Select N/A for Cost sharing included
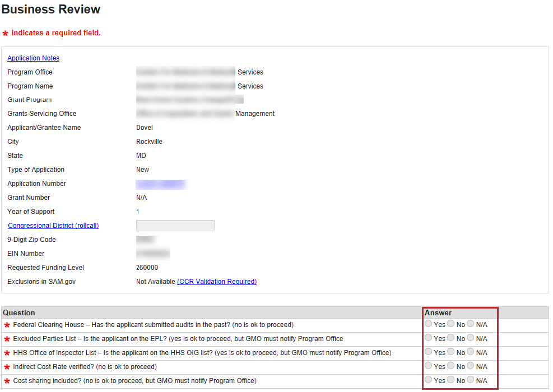Screen dimensions: 553x392 (471, 380)
